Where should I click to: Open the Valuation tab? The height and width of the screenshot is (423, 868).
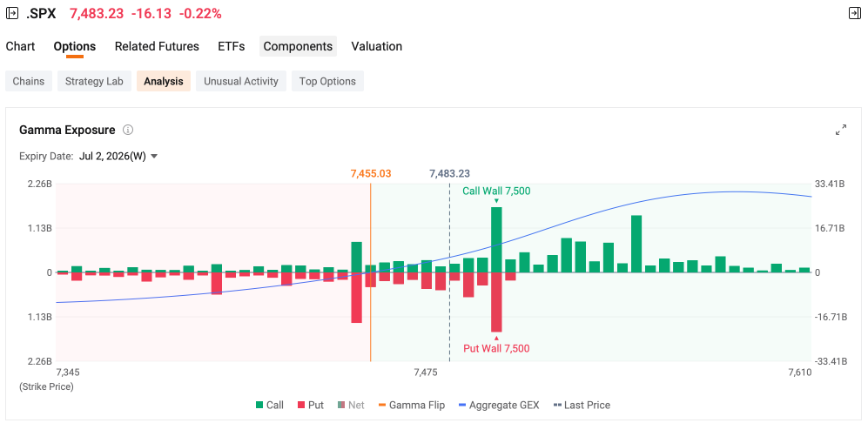376,46
